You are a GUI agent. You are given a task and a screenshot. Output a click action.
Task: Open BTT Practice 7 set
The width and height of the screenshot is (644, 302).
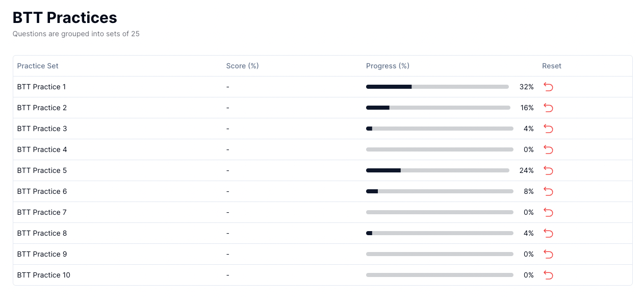[x=42, y=212]
